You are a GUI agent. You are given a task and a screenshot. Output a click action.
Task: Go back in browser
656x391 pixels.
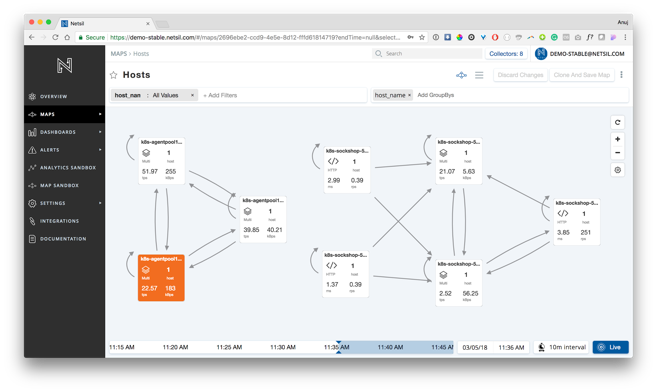click(x=32, y=37)
